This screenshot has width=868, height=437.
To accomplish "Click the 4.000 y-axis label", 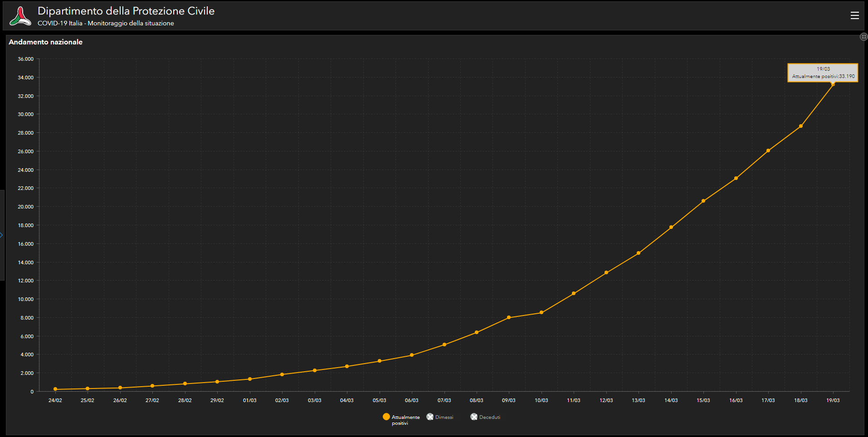I will point(27,354).
